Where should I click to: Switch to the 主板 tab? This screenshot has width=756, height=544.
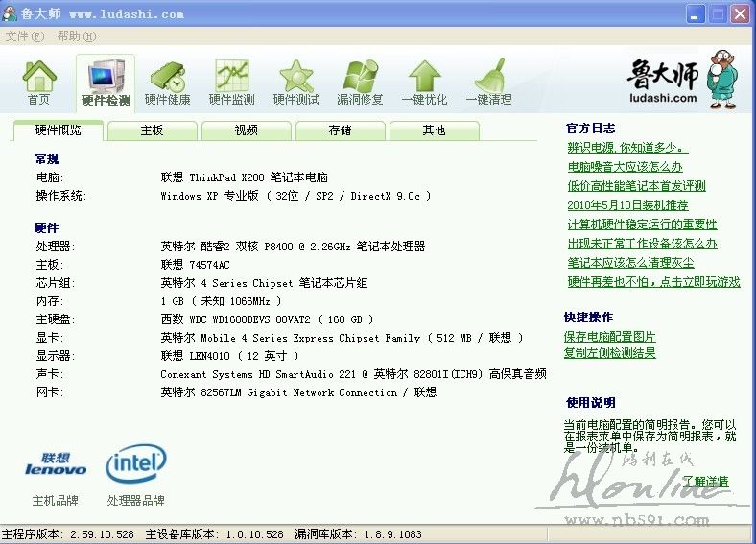point(152,130)
